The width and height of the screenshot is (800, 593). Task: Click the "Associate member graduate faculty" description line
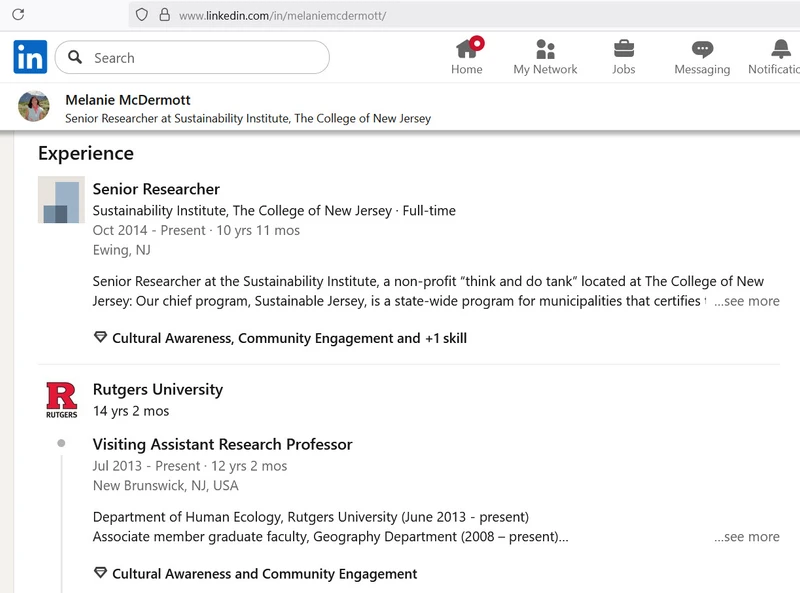click(331, 537)
